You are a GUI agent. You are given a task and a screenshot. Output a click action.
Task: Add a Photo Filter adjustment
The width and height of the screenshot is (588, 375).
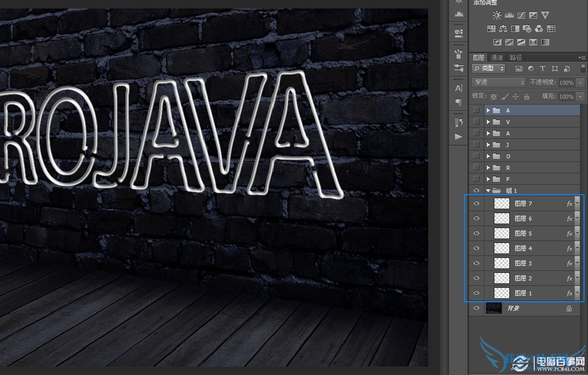(x=527, y=29)
